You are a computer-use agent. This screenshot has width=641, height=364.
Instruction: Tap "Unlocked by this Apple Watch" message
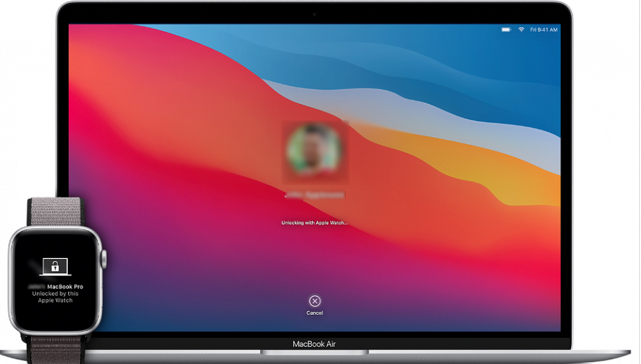pyautogui.click(x=55, y=297)
